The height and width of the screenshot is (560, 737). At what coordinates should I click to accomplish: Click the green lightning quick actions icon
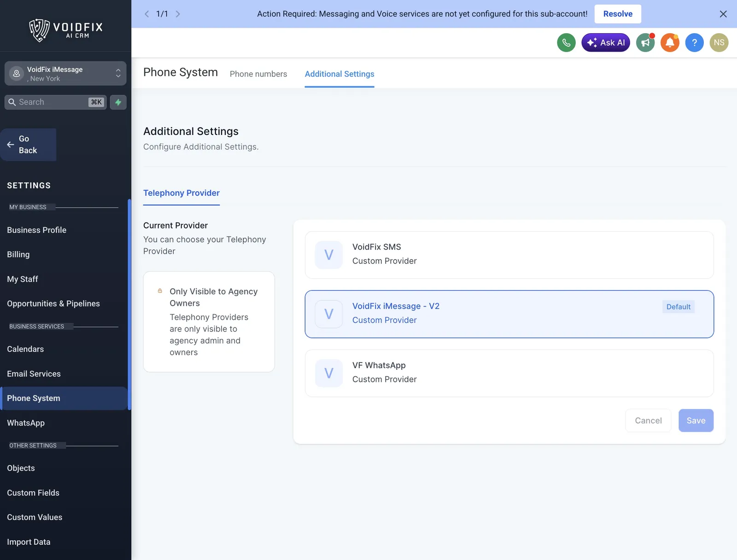click(x=118, y=102)
